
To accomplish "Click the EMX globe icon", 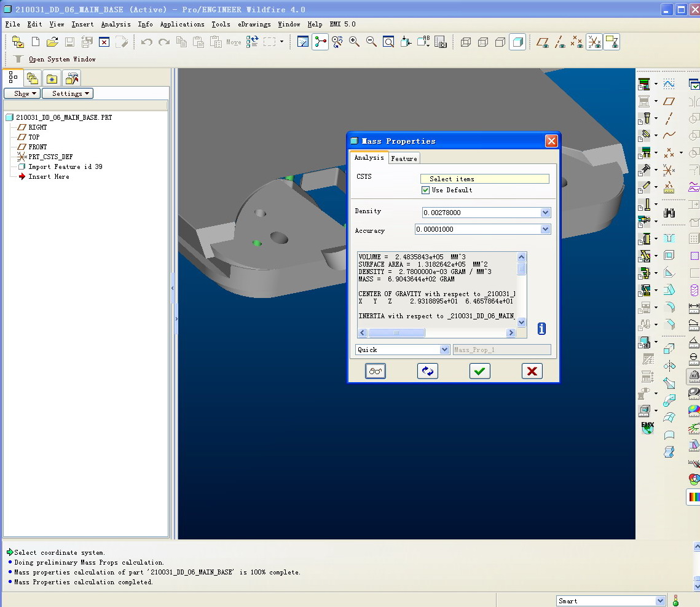I will 647,428.
